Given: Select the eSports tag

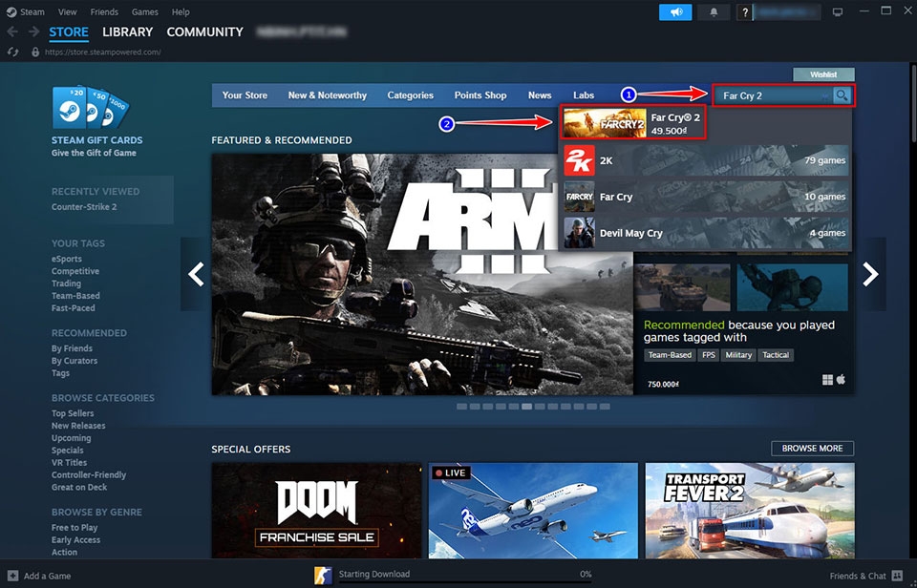Looking at the screenshot, I should tap(67, 259).
